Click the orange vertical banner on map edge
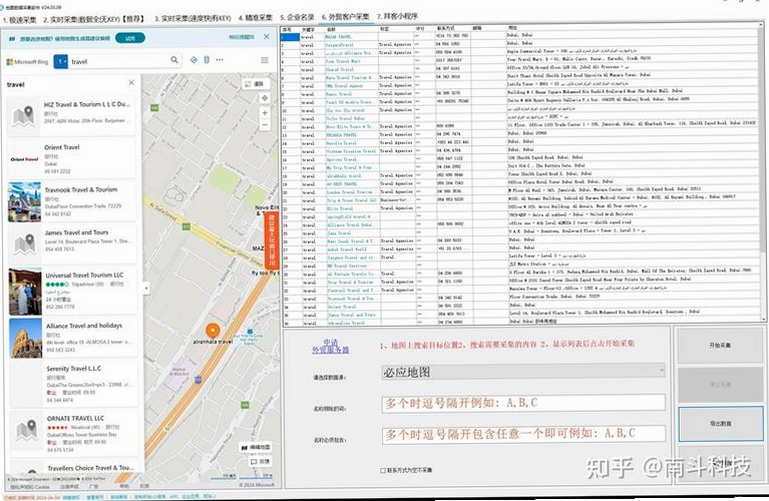The width and height of the screenshot is (769, 501). (x=272, y=240)
